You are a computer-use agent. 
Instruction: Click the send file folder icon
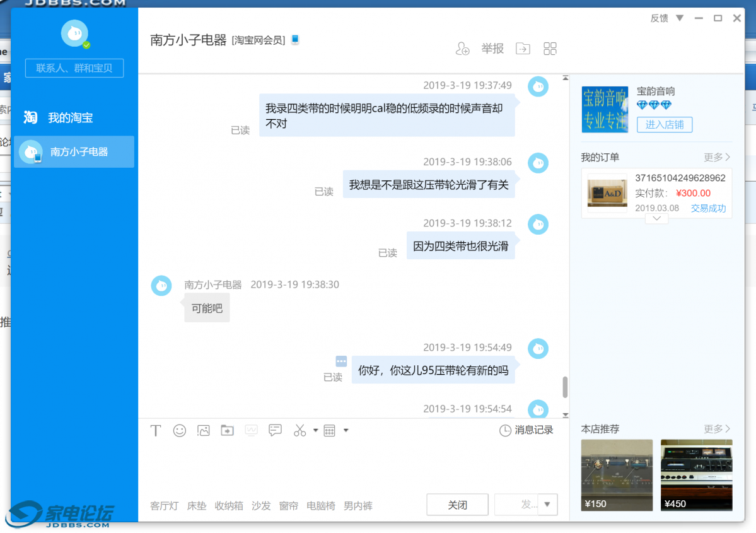[227, 430]
